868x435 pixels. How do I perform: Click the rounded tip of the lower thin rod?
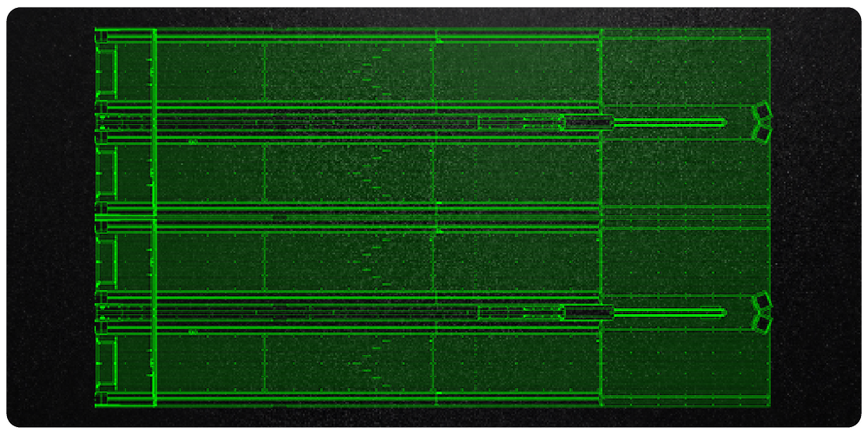click(722, 313)
